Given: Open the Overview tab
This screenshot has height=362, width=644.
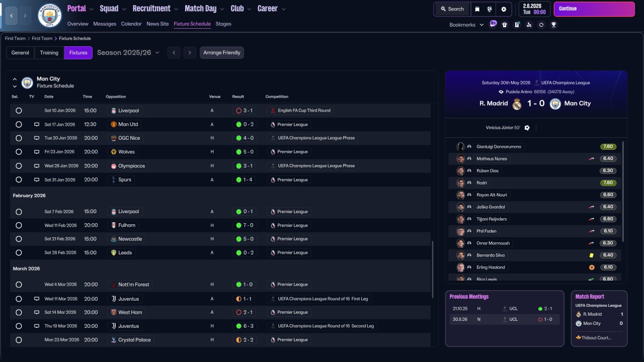Looking at the screenshot, I should point(77,24).
